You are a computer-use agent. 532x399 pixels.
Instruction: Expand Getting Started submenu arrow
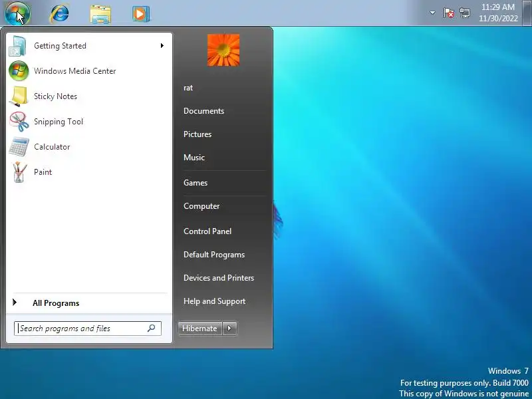162,45
